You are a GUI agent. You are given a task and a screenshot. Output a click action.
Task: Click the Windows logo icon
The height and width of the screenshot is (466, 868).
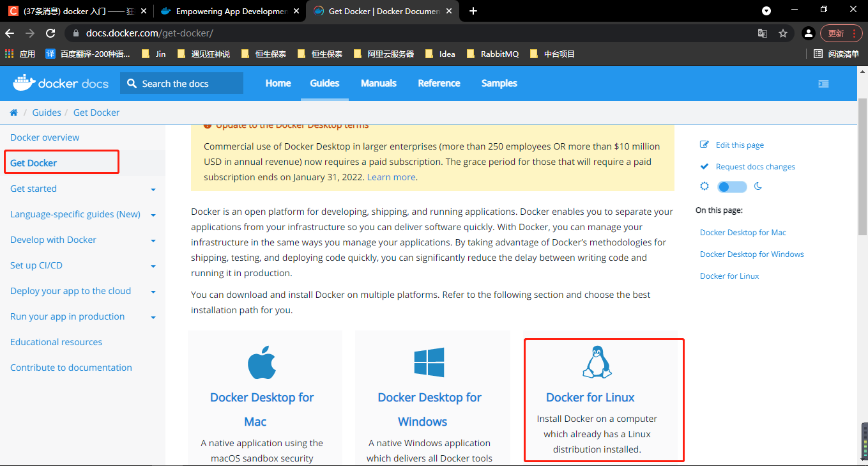tap(429, 362)
